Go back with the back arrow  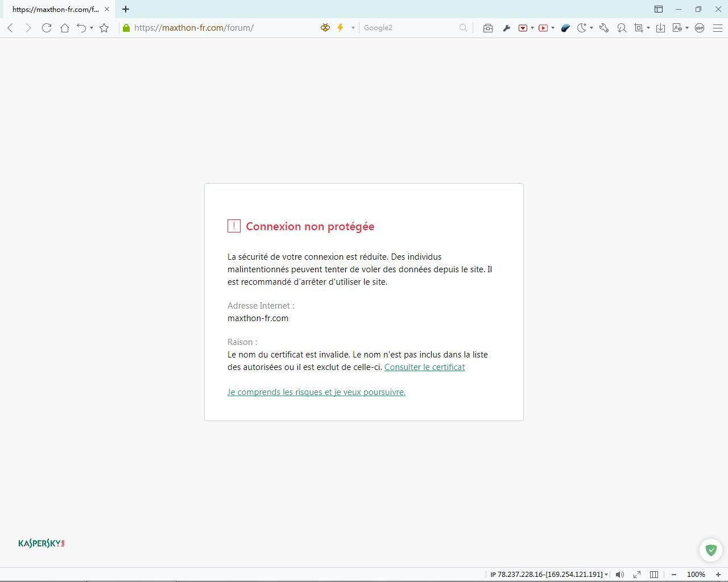click(10, 28)
